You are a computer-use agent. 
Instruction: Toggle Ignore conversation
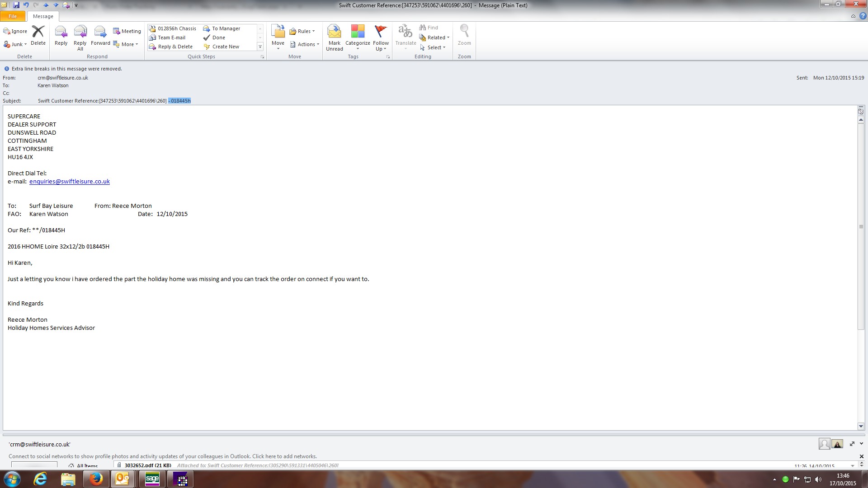click(x=15, y=31)
